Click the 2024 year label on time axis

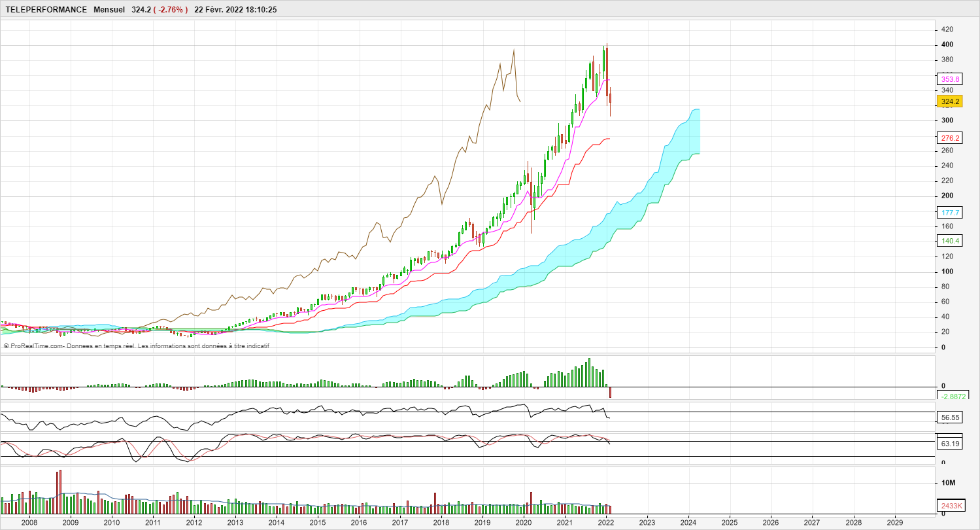click(688, 523)
